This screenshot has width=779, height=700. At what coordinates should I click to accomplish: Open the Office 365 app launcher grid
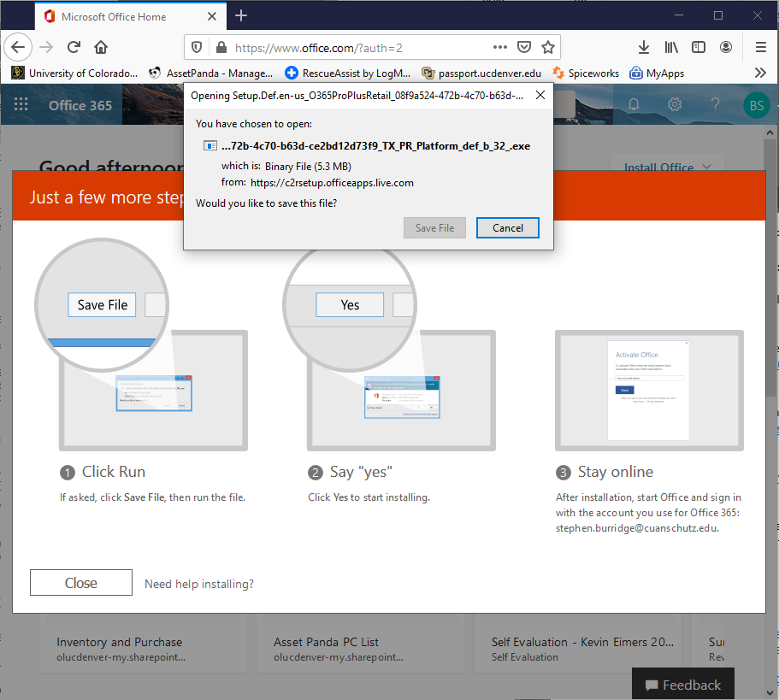click(x=21, y=105)
